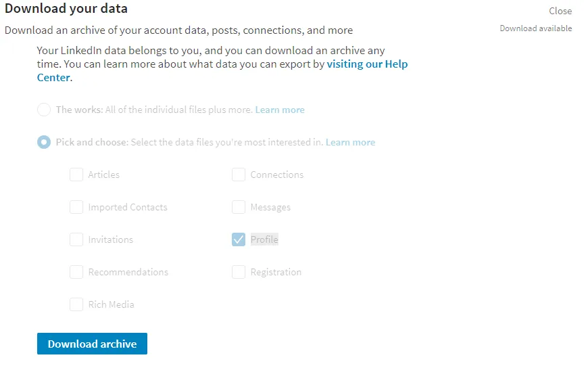
Task: Check the Rich Media checkbox
Action: tap(76, 304)
